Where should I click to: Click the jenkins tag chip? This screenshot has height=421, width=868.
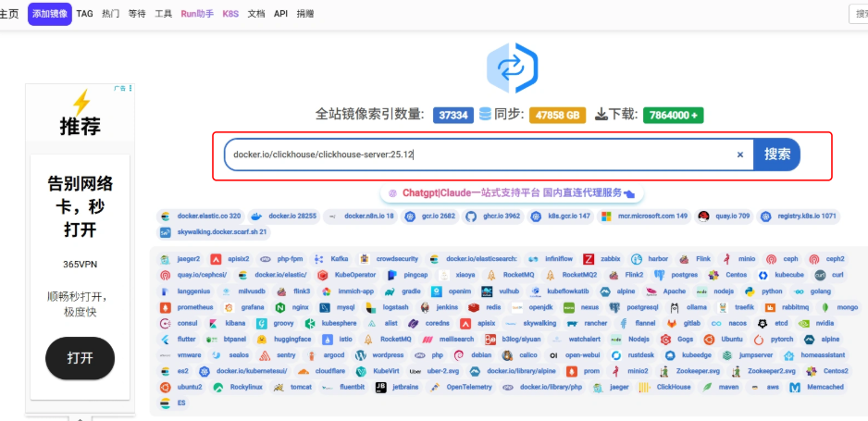click(440, 307)
